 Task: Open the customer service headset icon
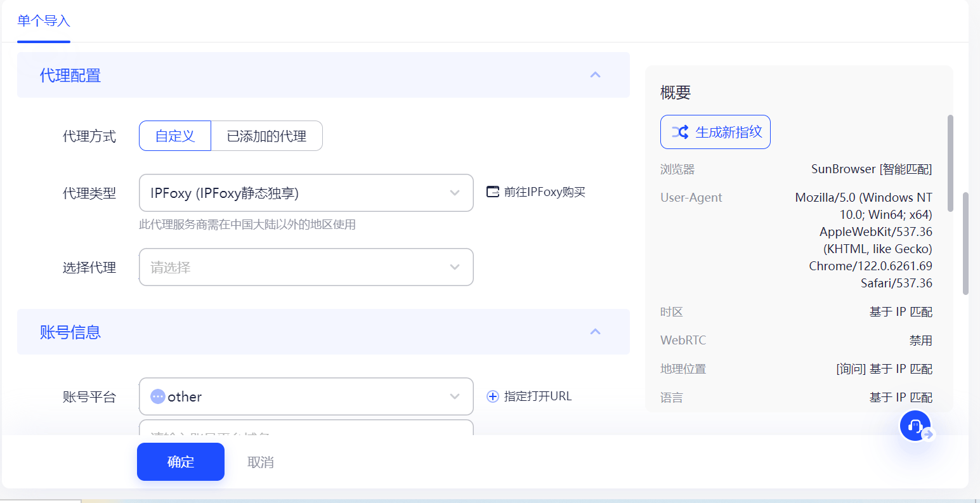pos(915,426)
